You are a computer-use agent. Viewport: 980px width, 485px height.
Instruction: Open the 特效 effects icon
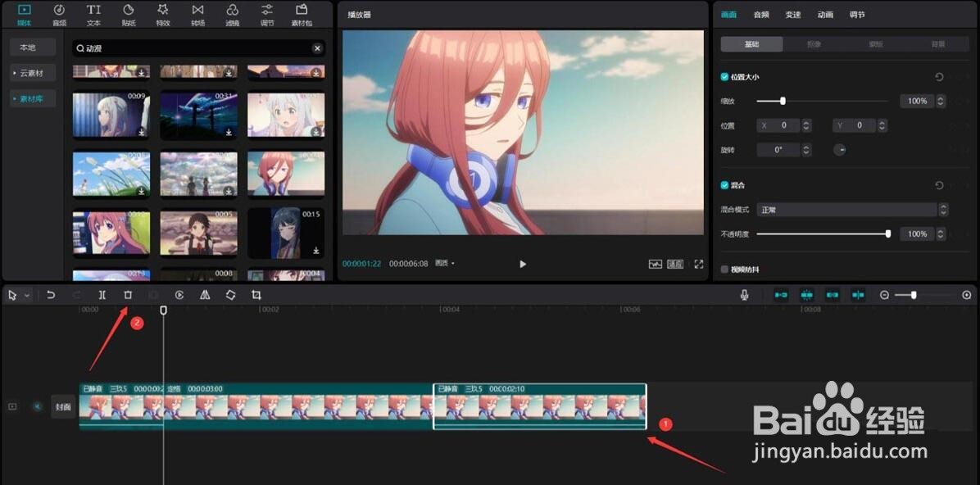click(163, 15)
